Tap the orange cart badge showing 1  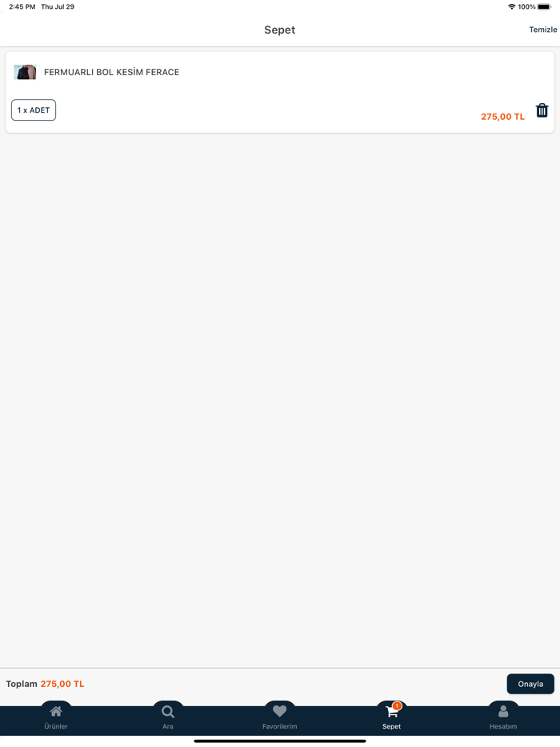click(x=397, y=706)
